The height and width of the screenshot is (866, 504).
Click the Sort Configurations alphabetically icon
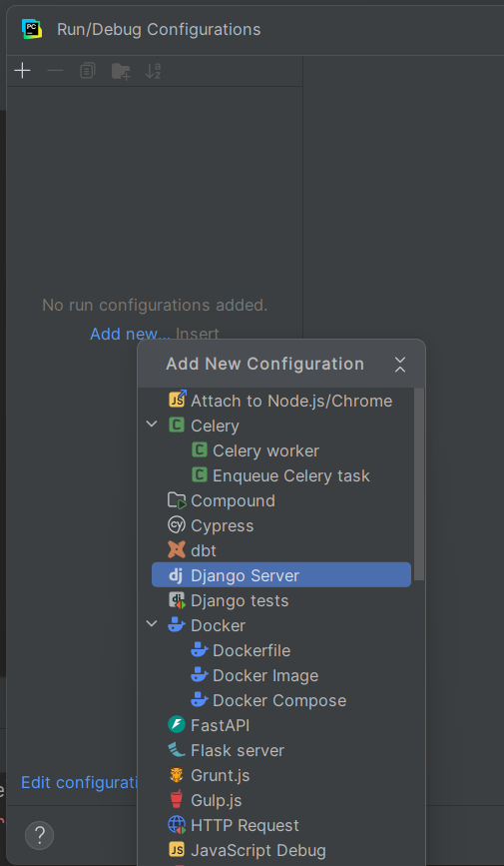pyautogui.click(x=153, y=71)
